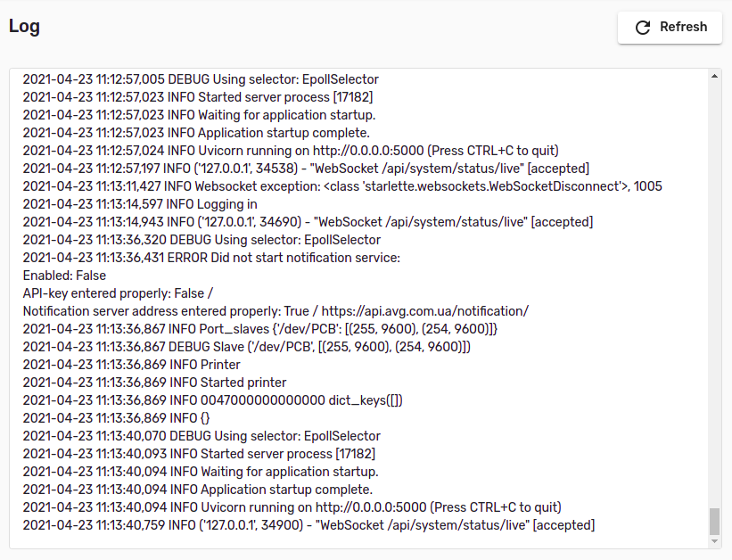Viewport: 732px width, 560px height.
Task: Click the Refresh button
Action: (670, 28)
